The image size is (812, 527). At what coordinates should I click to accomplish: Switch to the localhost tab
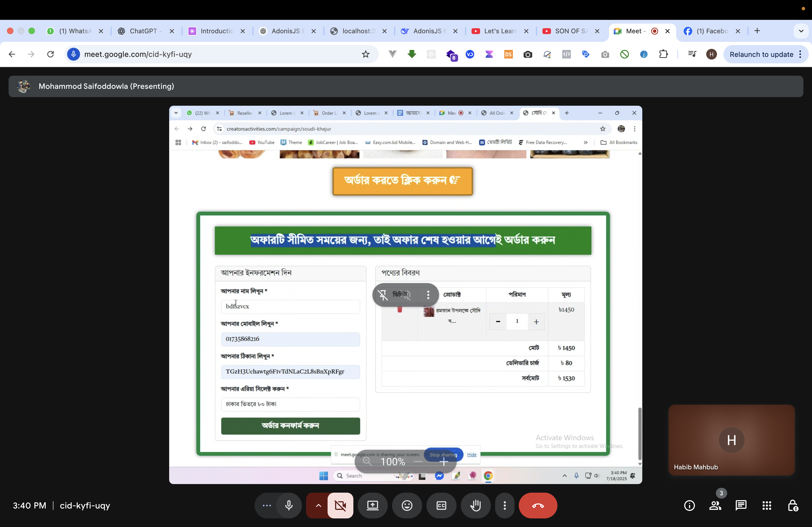[357, 31]
